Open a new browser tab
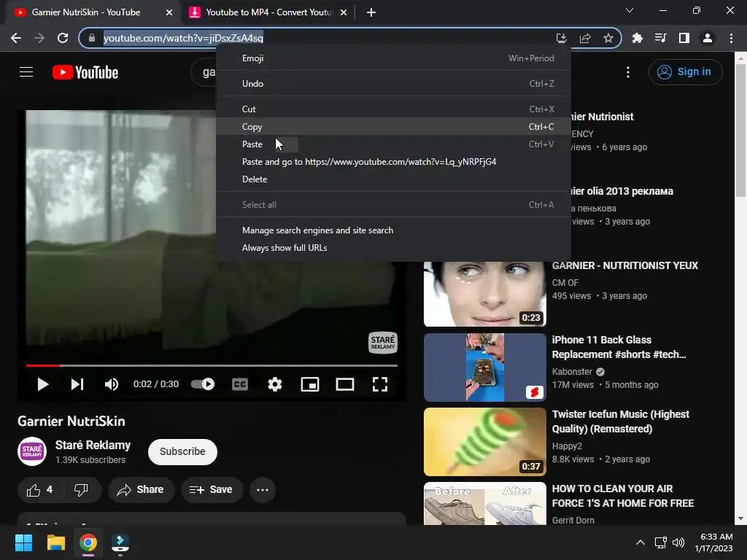 coord(371,12)
